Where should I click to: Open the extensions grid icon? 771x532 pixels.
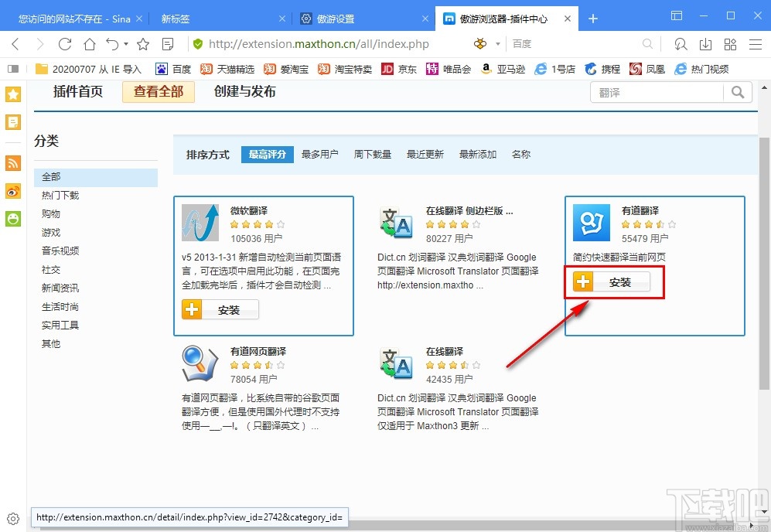coord(730,44)
